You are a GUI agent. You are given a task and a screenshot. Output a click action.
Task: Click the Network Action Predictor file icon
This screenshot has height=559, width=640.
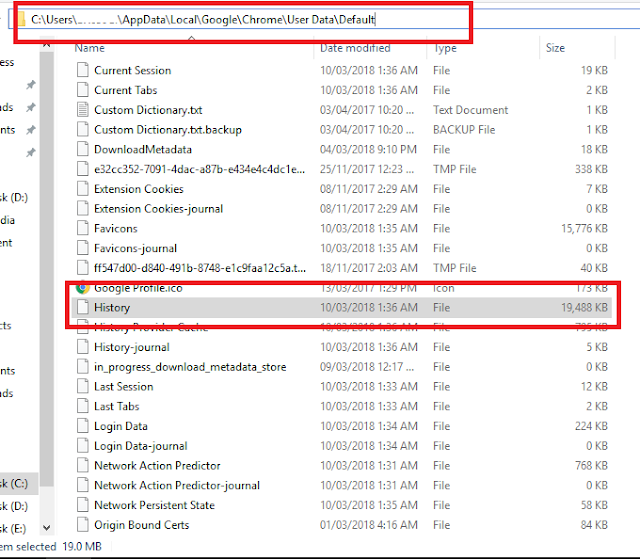tap(83, 466)
